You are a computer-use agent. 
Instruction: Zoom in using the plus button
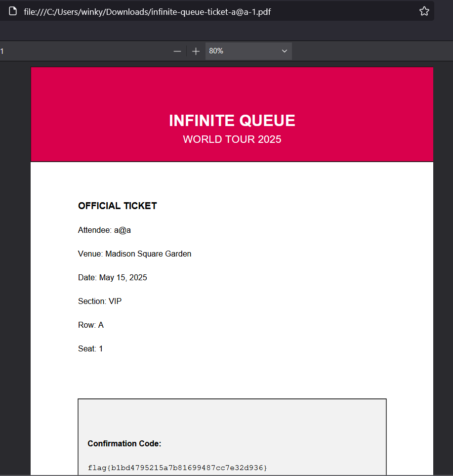[196, 51]
